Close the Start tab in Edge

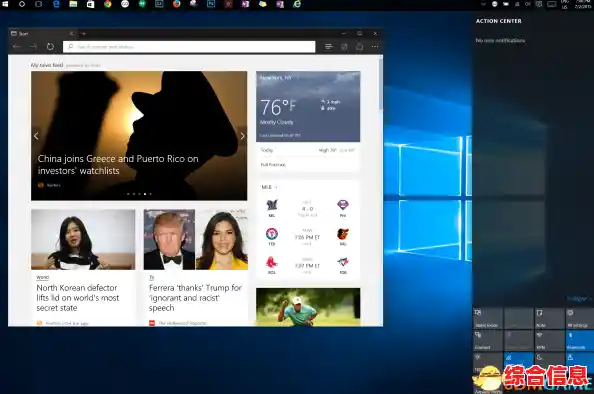pyautogui.click(x=71, y=33)
